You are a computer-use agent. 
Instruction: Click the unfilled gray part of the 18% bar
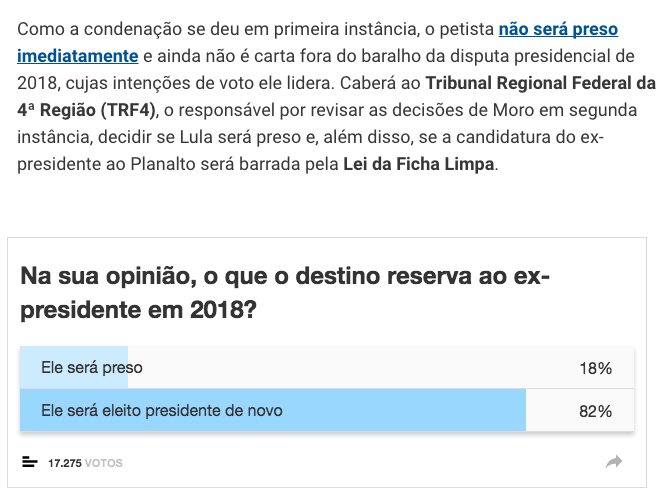coord(340,368)
